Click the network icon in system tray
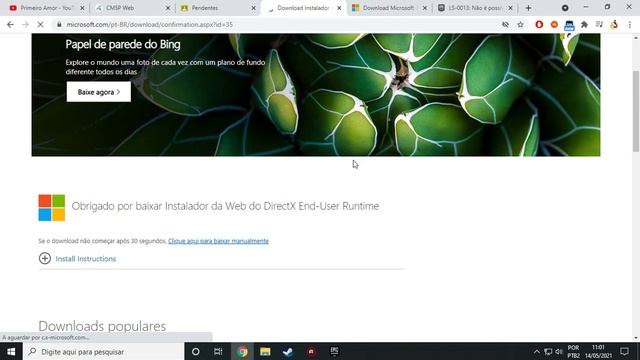The height and width of the screenshot is (360, 640). click(548, 351)
